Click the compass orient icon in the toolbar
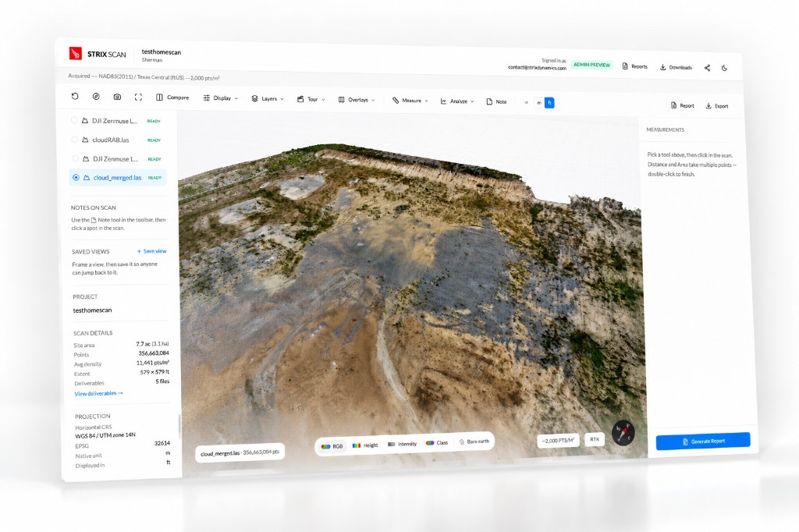This screenshot has width=799, height=532. point(96,96)
